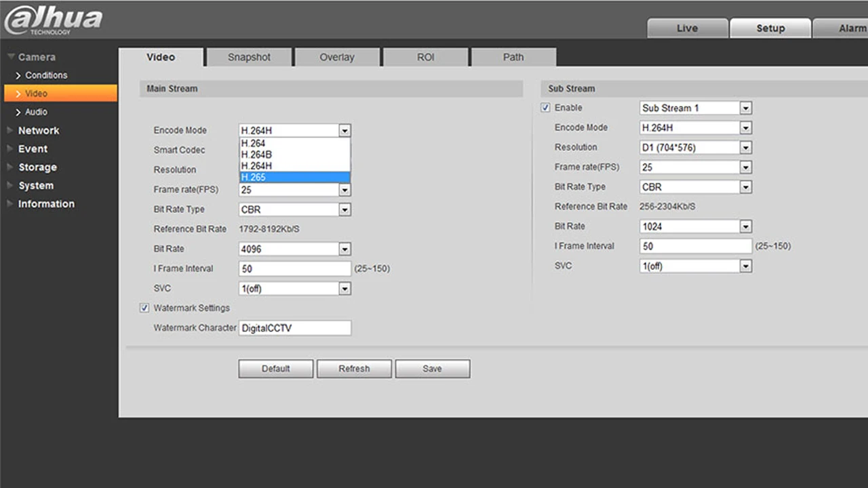Image resolution: width=868 pixels, height=488 pixels.
Task: Toggle the Watermark Settings checkbox
Action: pyautogui.click(x=144, y=308)
